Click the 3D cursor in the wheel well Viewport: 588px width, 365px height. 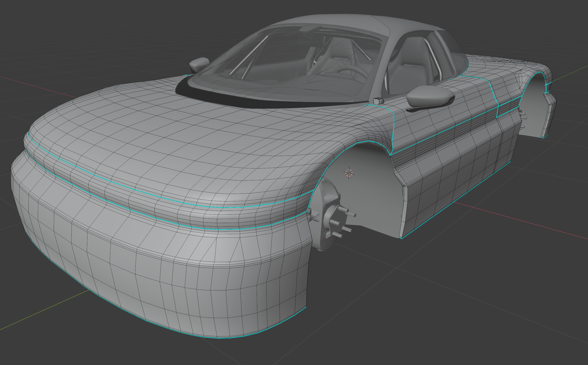(349, 173)
